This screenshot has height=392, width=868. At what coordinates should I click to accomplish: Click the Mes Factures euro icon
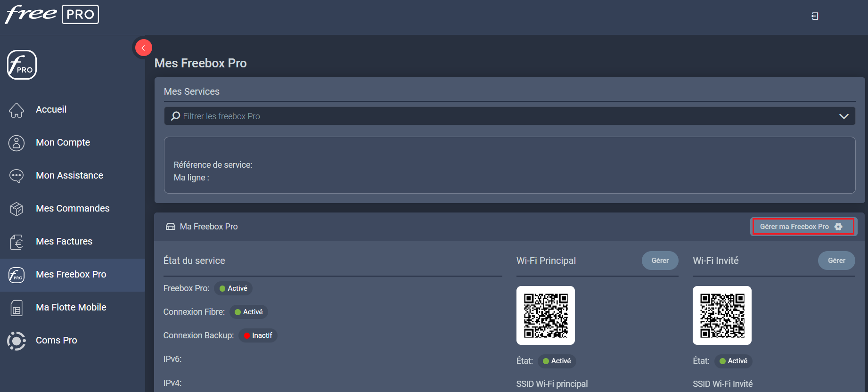(x=16, y=242)
